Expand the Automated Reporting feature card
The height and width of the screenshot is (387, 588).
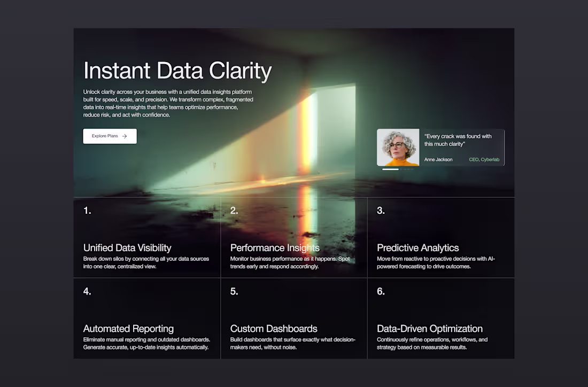[x=147, y=318]
